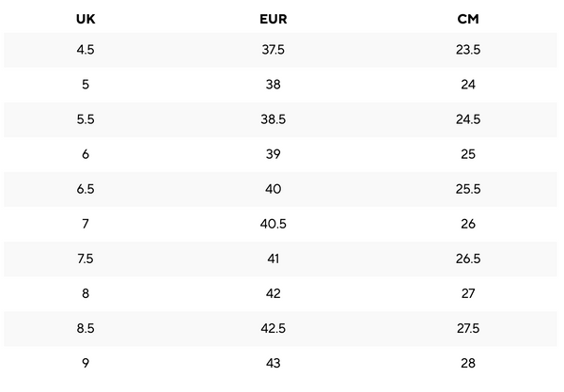Click the EUR 40.5 cell
Screen dimensions: 564x392
coord(274,224)
